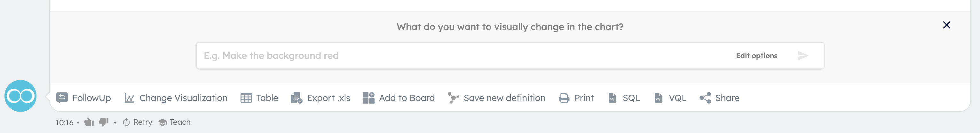
Task: Show the VQL file icon
Action: [x=659, y=98]
